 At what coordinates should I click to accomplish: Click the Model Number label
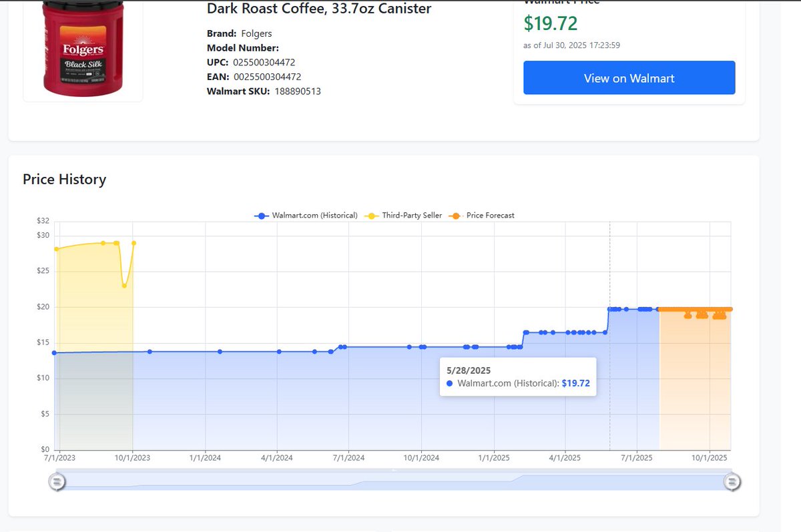pos(243,48)
